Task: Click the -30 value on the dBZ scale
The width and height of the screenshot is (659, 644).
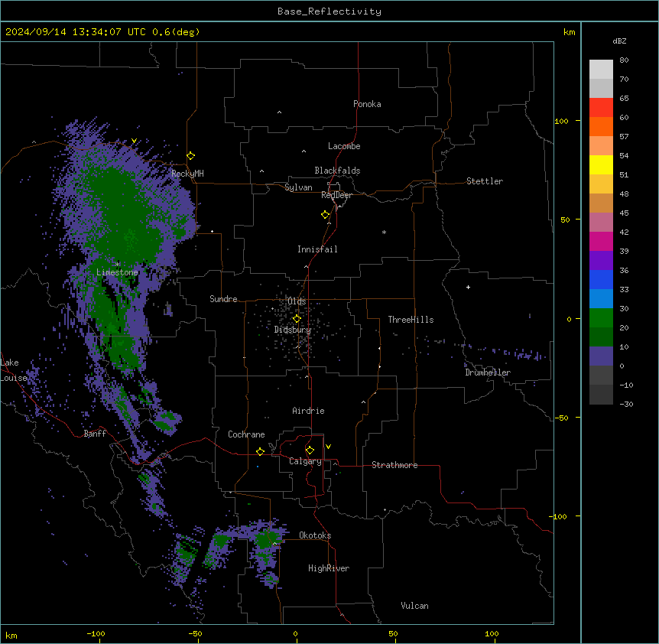Action: [626, 404]
